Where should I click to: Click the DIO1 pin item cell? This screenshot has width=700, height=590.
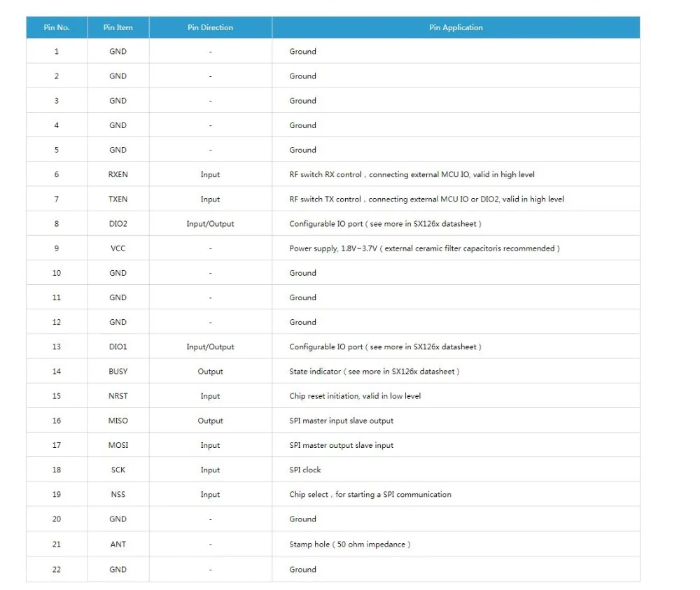(118, 346)
